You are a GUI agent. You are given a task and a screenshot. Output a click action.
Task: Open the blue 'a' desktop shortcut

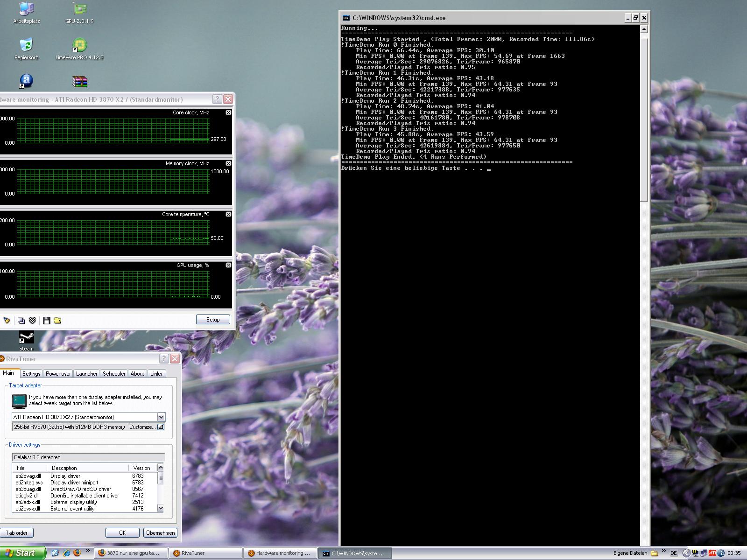click(x=26, y=82)
